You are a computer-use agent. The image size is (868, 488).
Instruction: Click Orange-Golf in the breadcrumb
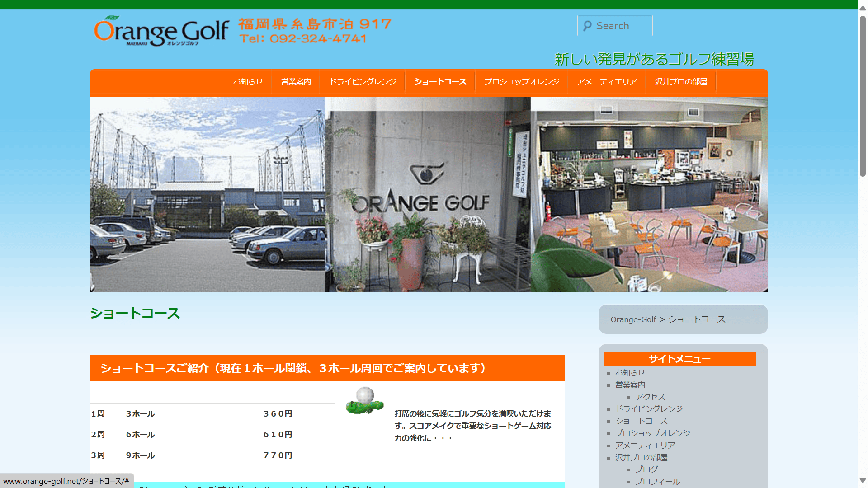633,319
